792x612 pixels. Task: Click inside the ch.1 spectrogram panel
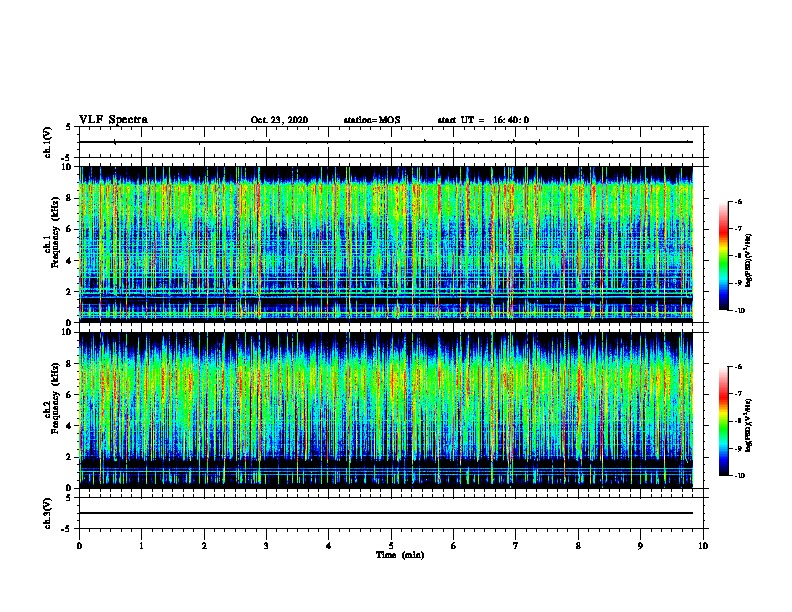pyautogui.click(x=386, y=244)
